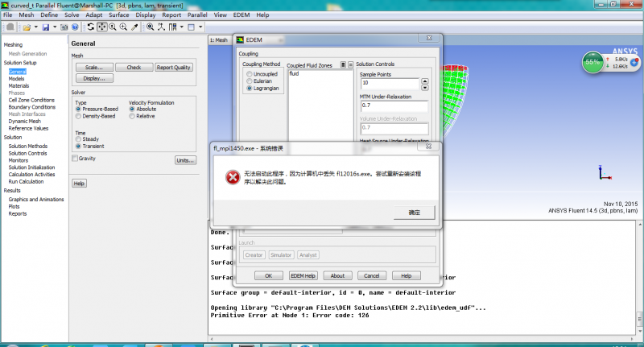Open the Define menu

click(x=49, y=14)
